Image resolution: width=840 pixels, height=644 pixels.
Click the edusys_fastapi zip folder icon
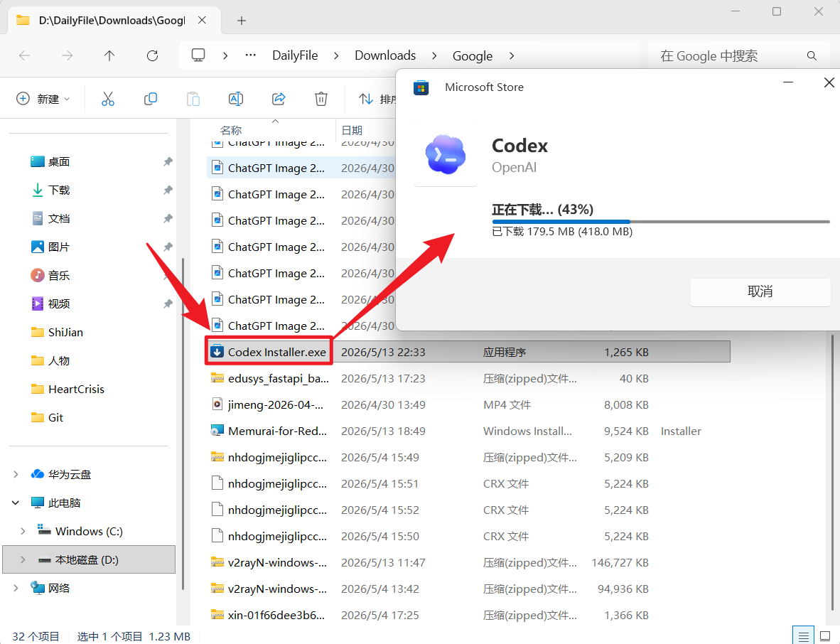click(217, 378)
